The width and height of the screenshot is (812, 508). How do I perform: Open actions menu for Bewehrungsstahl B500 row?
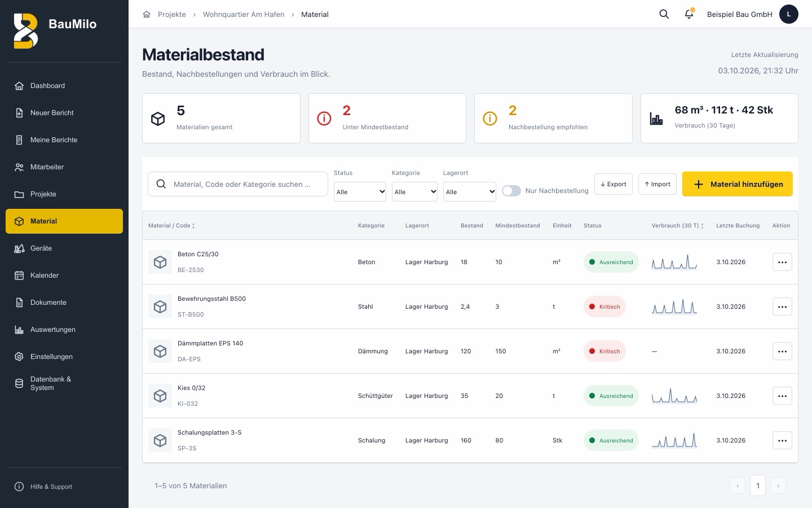[782, 306]
